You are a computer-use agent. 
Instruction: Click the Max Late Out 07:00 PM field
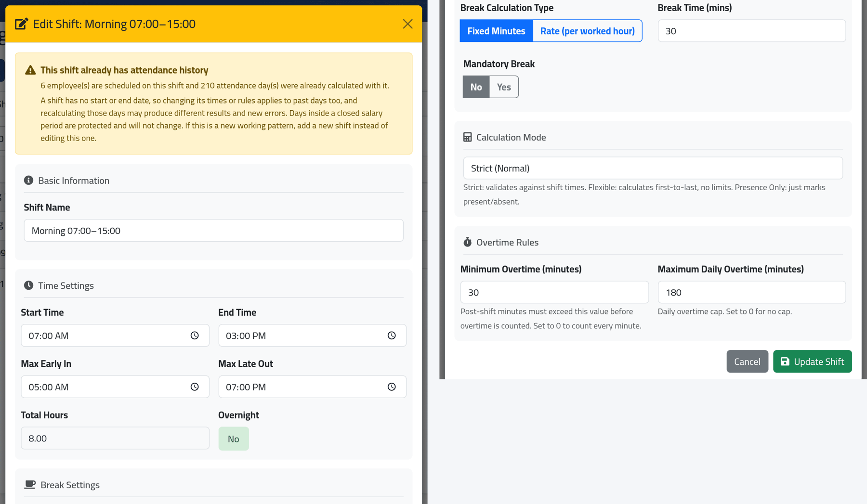point(312,387)
